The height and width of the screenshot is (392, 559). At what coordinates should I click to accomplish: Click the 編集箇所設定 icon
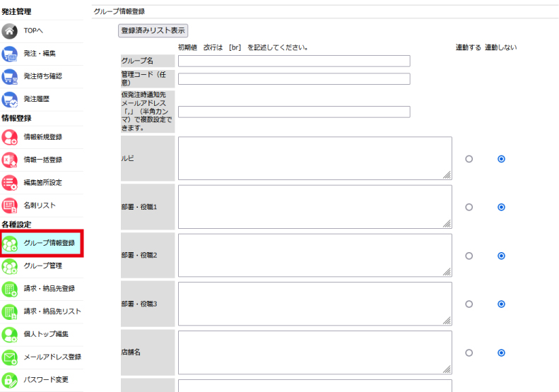10,182
